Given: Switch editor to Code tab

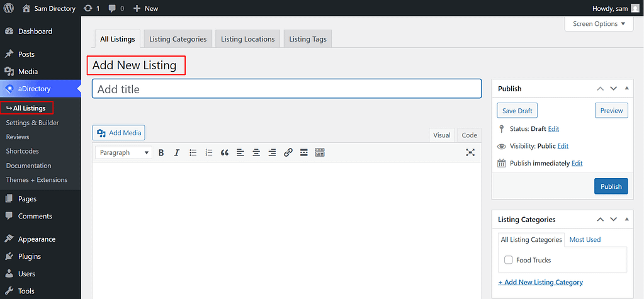Looking at the screenshot, I should (469, 135).
